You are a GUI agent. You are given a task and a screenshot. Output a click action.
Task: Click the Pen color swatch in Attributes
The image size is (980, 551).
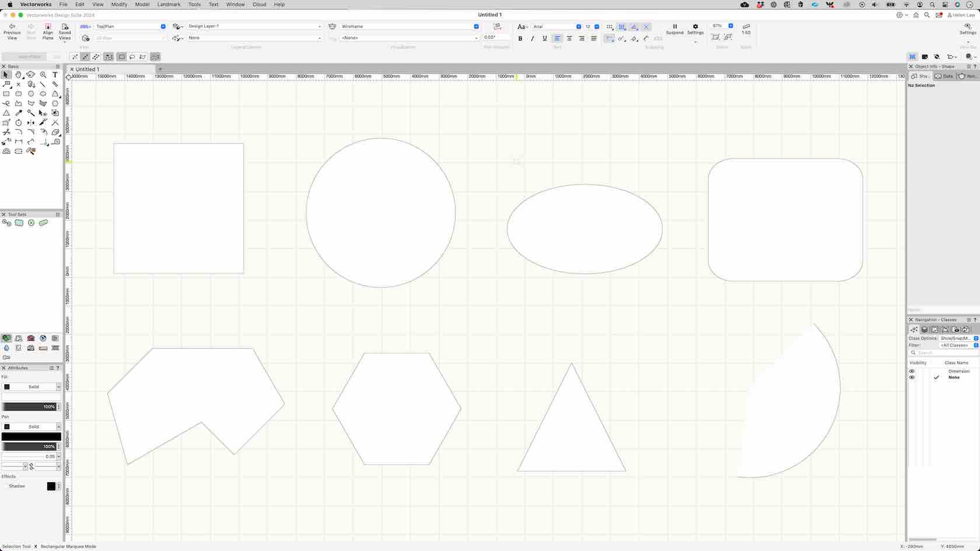[x=30, y=436]
